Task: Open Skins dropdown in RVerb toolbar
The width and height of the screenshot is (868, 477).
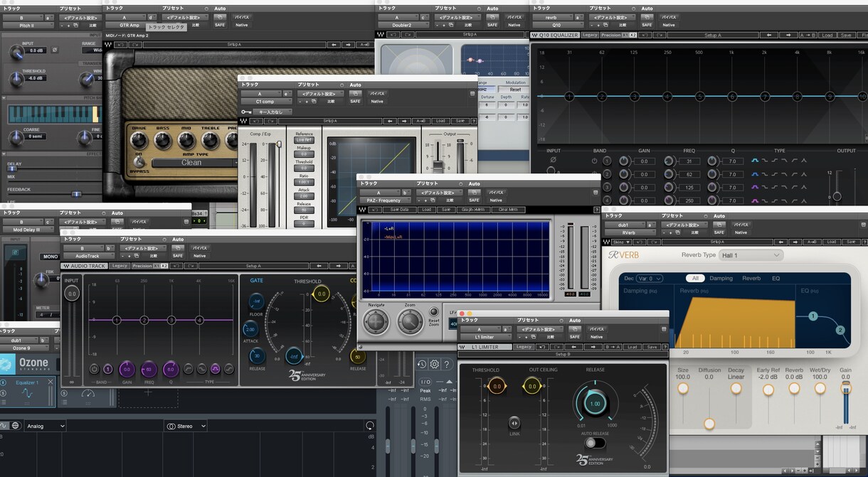Action: (622, 242)
